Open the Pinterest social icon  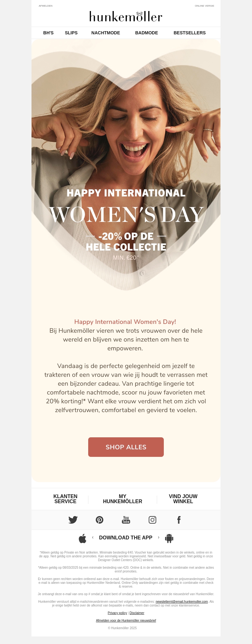[x=100, y=520]
